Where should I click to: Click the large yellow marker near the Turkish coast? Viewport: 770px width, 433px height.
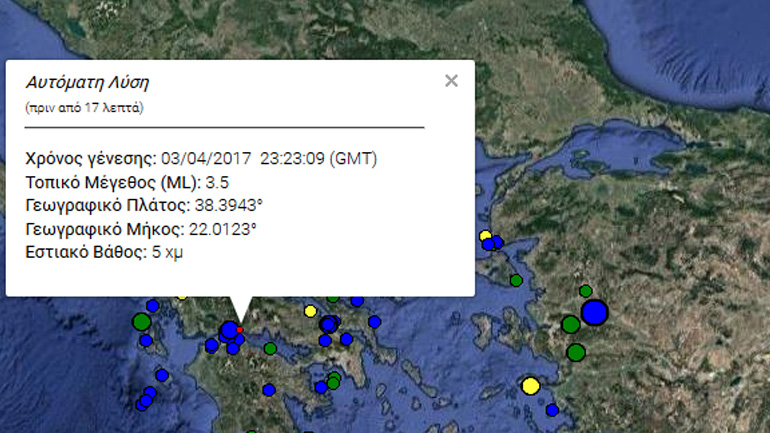click(x=530, y=386)
